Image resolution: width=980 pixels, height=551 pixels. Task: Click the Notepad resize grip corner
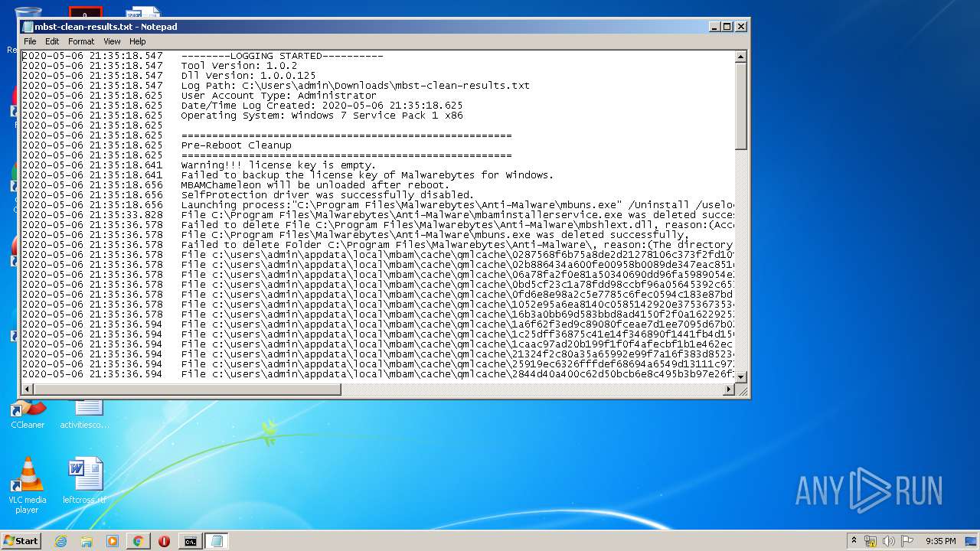741,390
